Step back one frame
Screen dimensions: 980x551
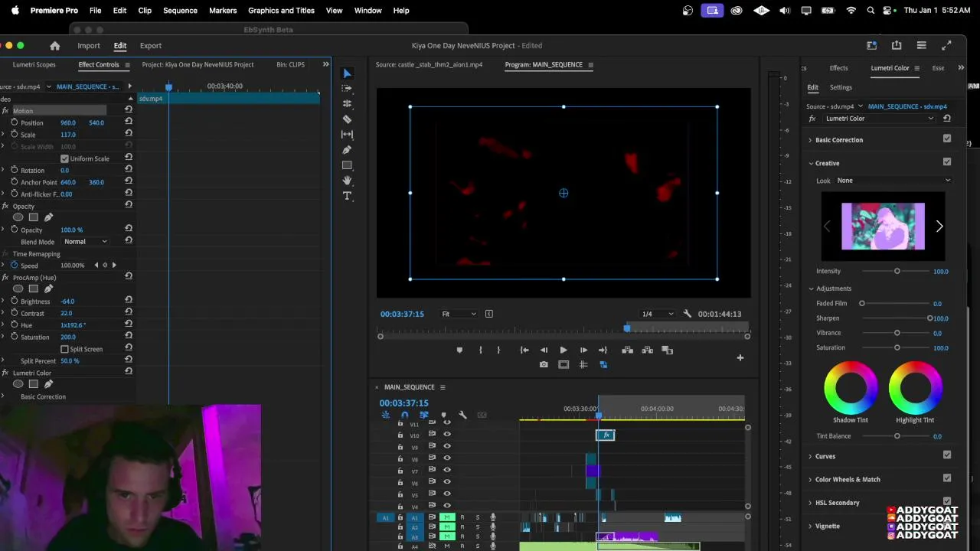click(544, 350)
